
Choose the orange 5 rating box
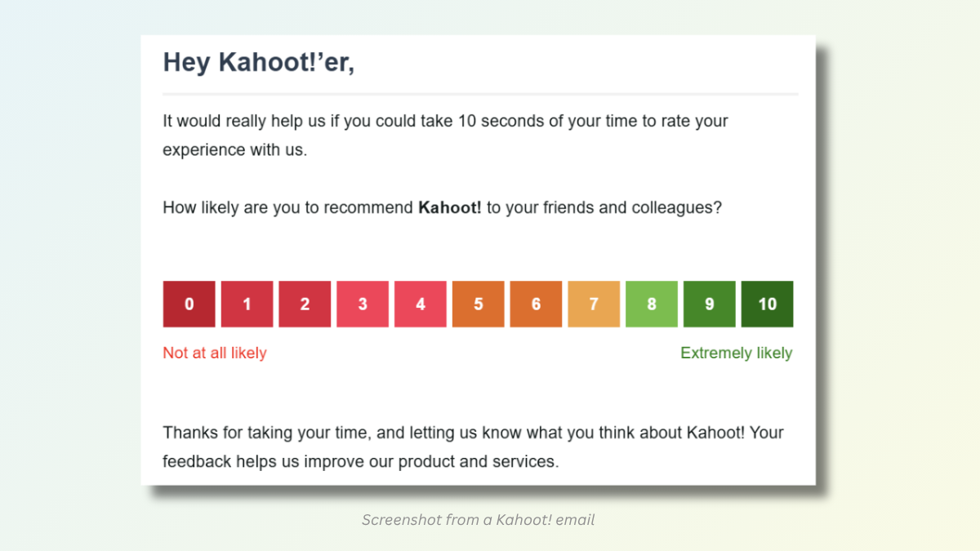(x=479, y=304)
